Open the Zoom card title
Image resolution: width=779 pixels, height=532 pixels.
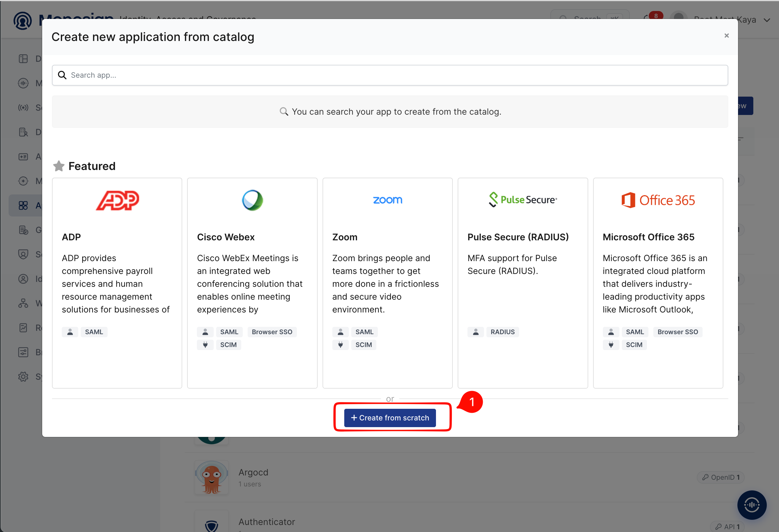point(345,237)
